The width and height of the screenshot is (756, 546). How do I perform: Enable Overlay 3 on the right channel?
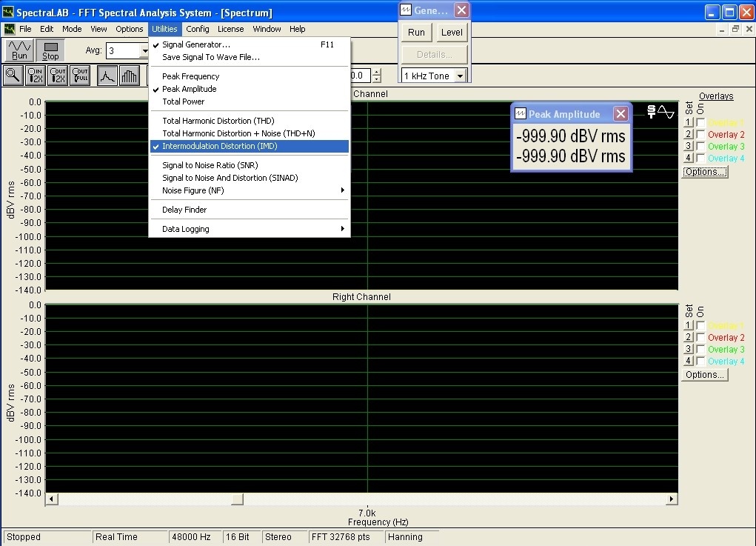click(x=700, y=349)
